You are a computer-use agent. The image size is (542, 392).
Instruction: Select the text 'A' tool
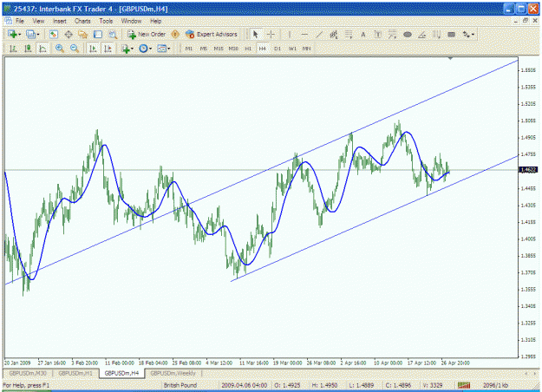click(x=363, y=34)
